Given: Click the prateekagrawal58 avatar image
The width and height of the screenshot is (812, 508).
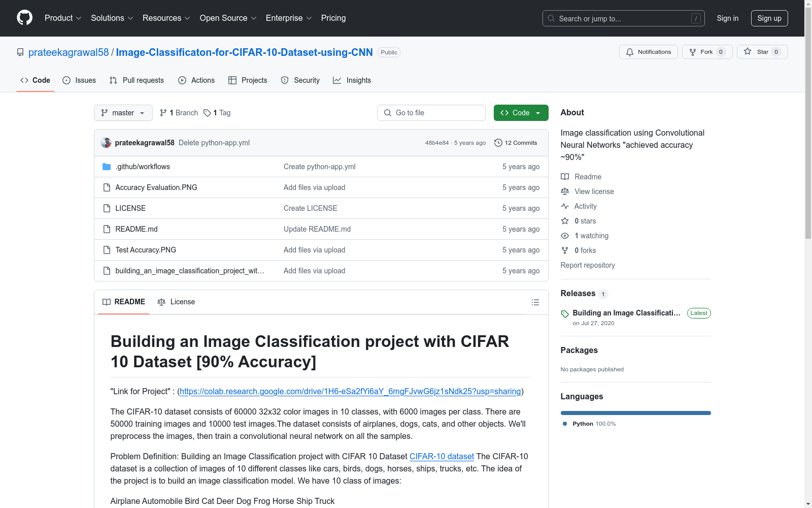Looking at the screenshot, I should point(106,143).
